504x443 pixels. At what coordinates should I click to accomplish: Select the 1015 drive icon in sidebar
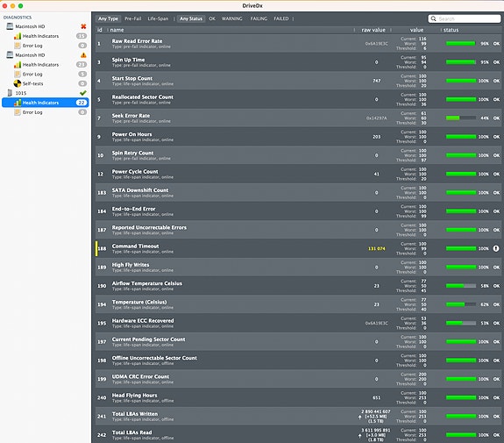coord(10,93)
